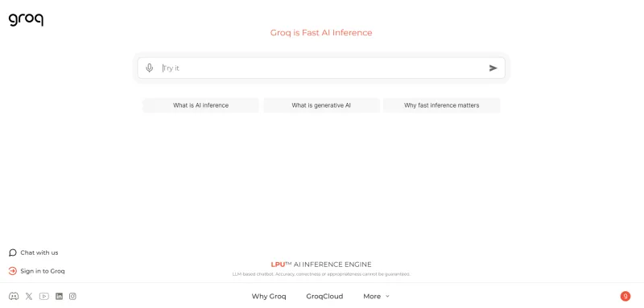
Task: Go to GroqCloud
Action: pos(324,296)
